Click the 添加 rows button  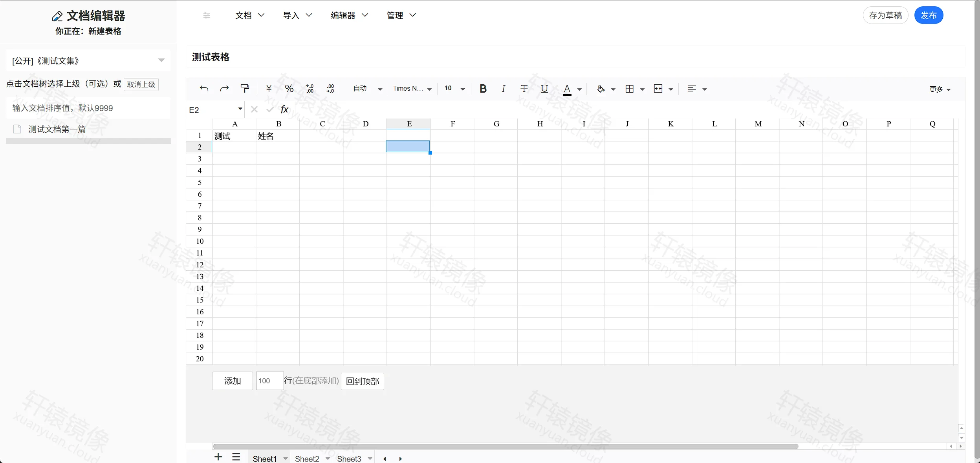click(233, 381)
